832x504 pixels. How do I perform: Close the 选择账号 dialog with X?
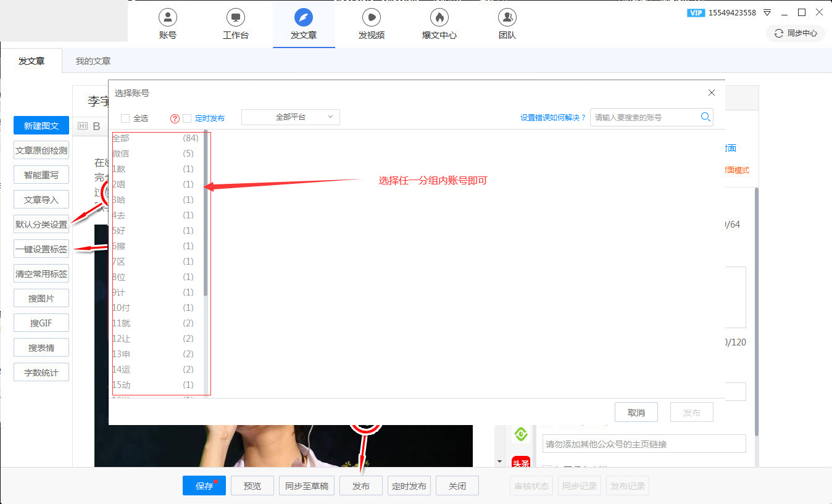pos(712,93)
